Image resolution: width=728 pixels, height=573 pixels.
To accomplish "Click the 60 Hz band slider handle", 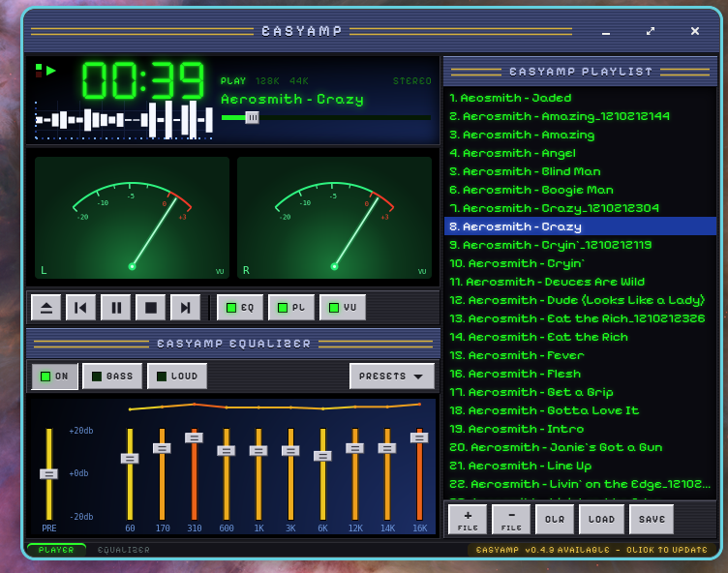I will (130, 459).
